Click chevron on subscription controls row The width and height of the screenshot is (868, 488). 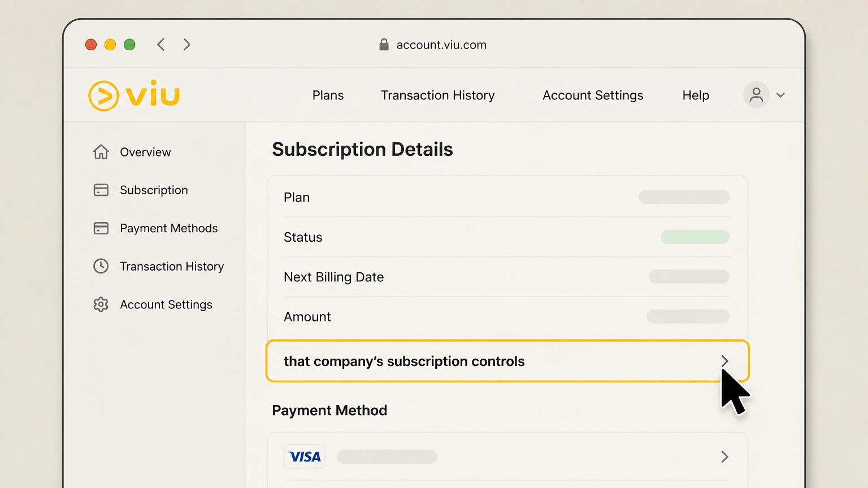click(x=724, y=361)
